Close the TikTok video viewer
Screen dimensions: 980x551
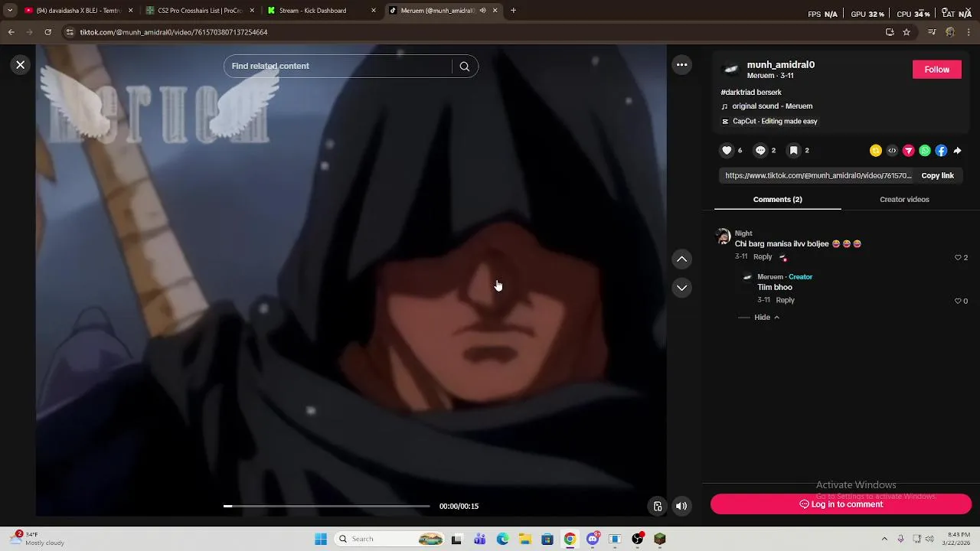[x=21, y=65]
